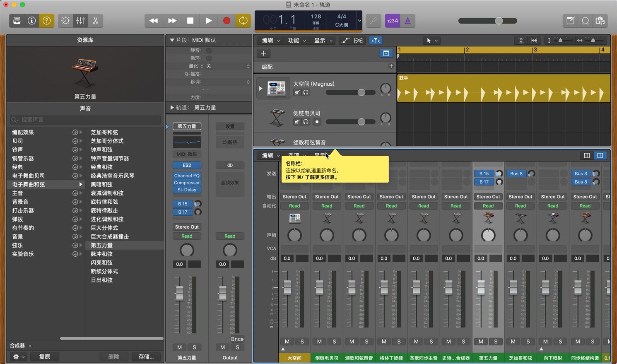This screenshot has height=364, width=617.
Task: Expand the 大空间 (Magnus) track disclosure triangle
Action: [260, 88]
